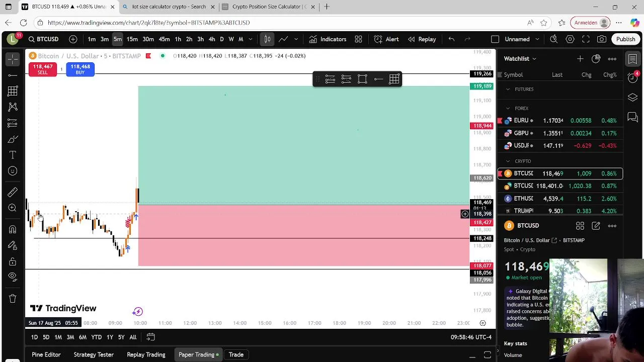
Task: Expand the timeframe interval dropdown
Action: pos(250,39)
